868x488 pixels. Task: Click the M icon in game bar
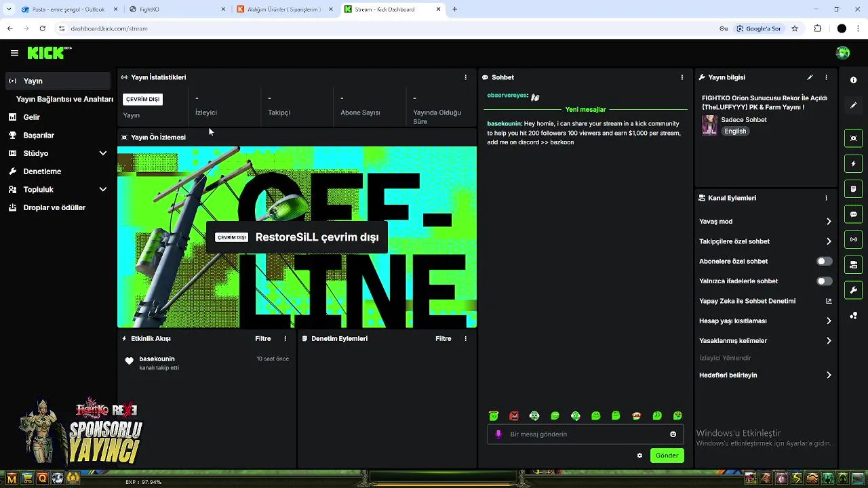[12, 479]
